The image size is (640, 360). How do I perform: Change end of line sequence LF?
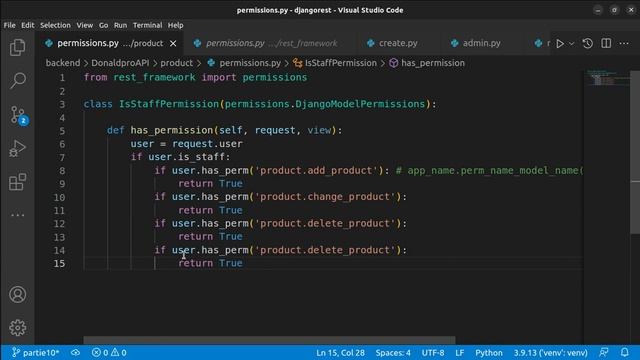[x=460, y=353]
